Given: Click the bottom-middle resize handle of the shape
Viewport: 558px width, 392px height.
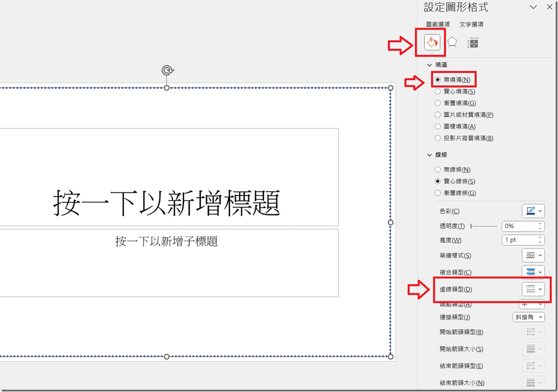Looking at the screenshot, I should point(167,356).
